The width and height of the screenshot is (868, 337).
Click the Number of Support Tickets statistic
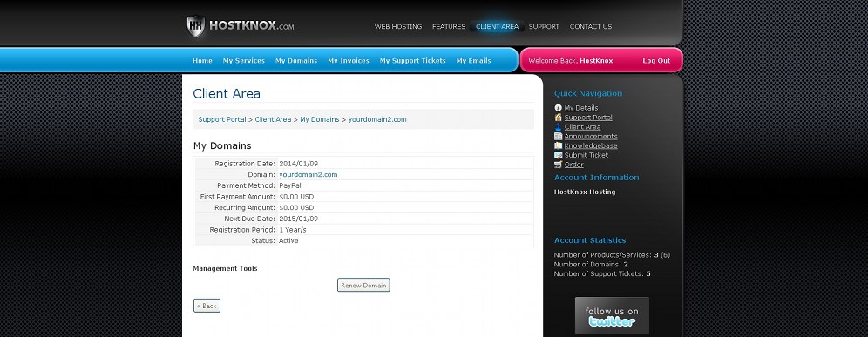[x=602, y=274]
